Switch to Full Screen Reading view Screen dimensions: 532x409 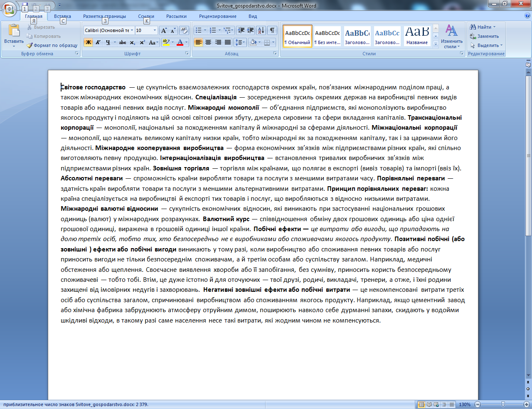tap(429, 404)
